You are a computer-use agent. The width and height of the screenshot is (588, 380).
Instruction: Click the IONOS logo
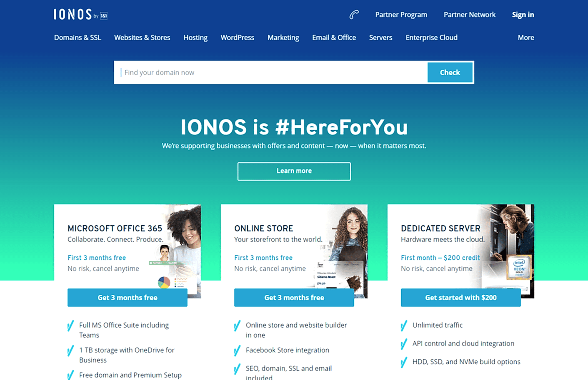pyautogui.click(x=80, y=15)
